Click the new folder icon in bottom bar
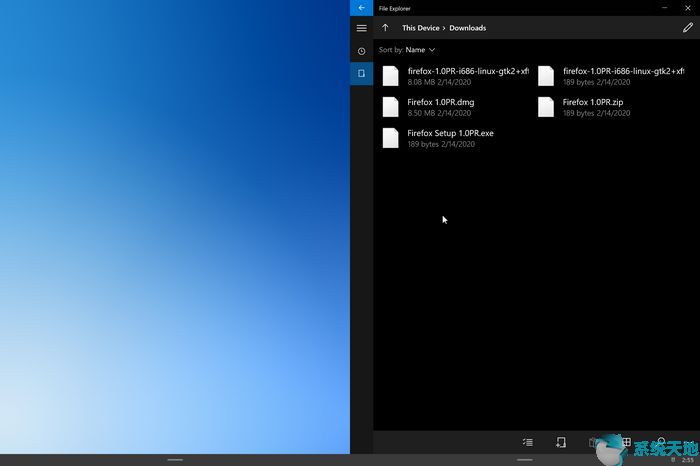The image size is (700, 466). pos(561,442)
